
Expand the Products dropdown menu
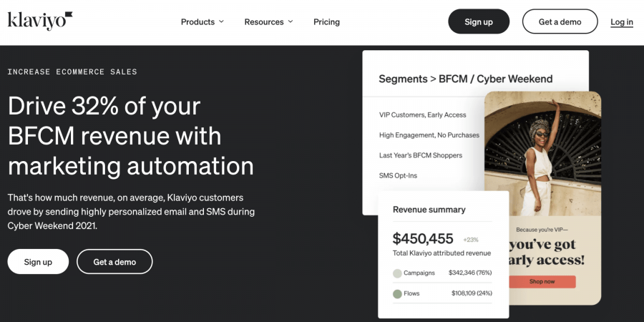tap(202, 21)
